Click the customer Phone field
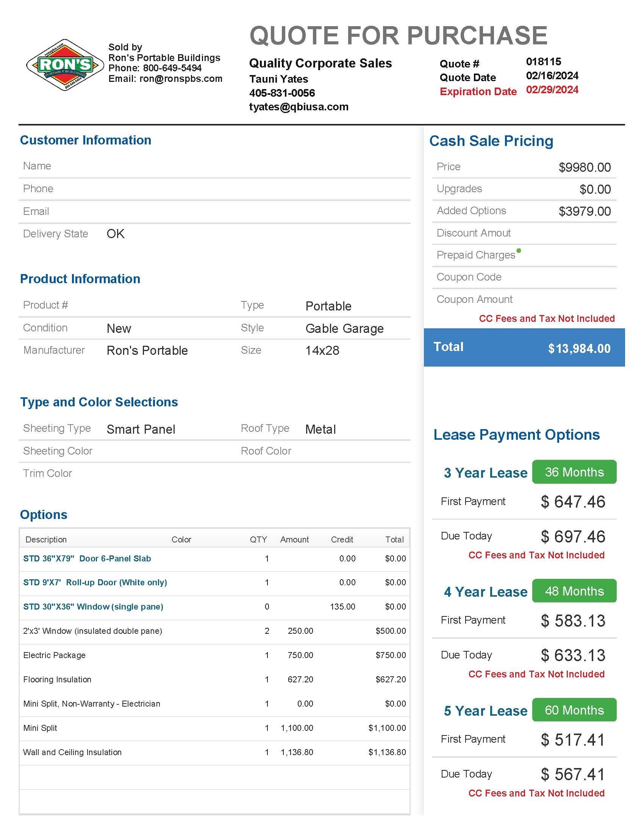Screen dimensions: 644x834 (x=214, y=189)
